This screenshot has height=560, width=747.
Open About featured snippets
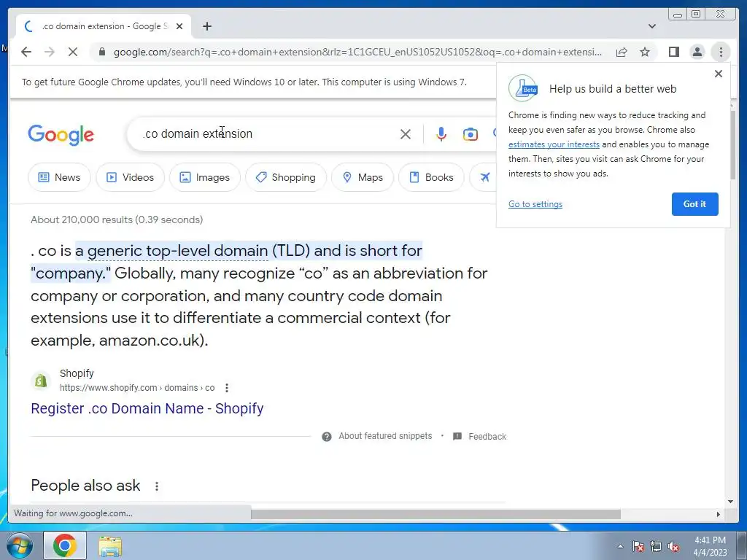385,436
